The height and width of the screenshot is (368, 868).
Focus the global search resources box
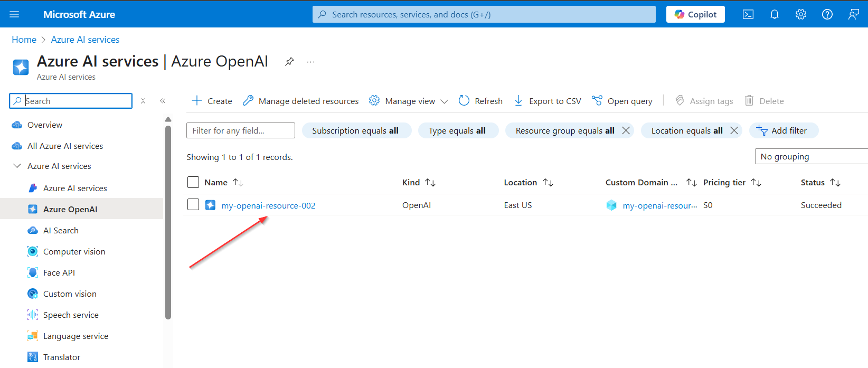[484, 14]
